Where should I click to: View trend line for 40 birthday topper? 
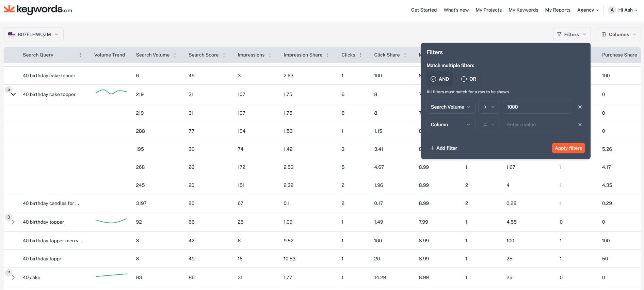[111, 221]
